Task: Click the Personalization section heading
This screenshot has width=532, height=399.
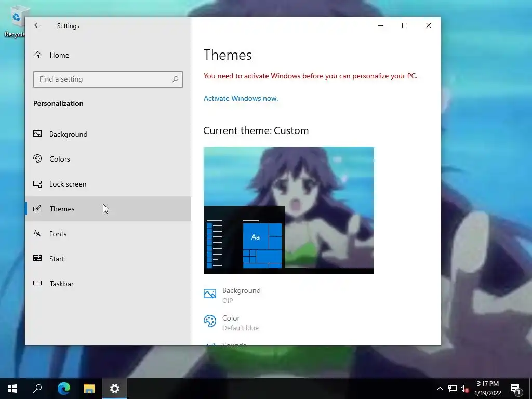Action: coord(58,103)
